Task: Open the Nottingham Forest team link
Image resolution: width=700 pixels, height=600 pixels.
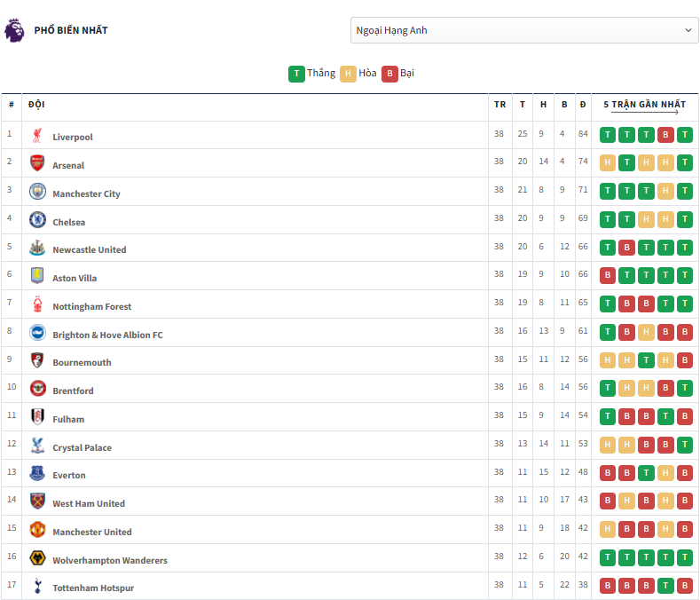Action: pyautogui.click(x=91, y=306)
